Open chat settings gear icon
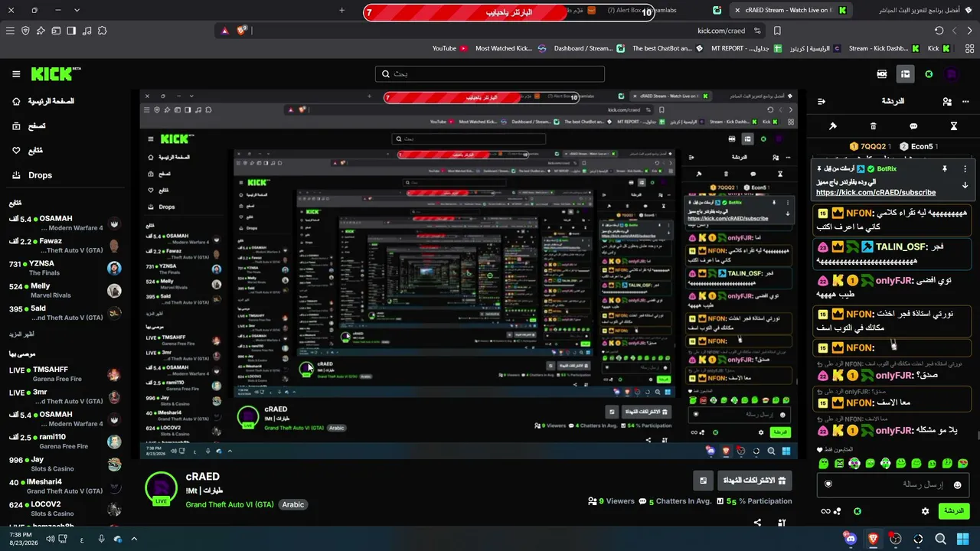 pyautogui.click(x=925, y=511)
